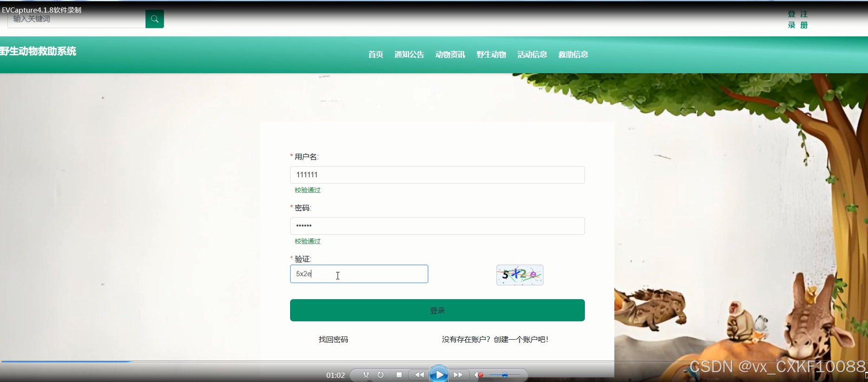The height and width of the screenshot is (382, 868).
Task: Click the 登录 link at top right
Action: [x=792, y=20]
